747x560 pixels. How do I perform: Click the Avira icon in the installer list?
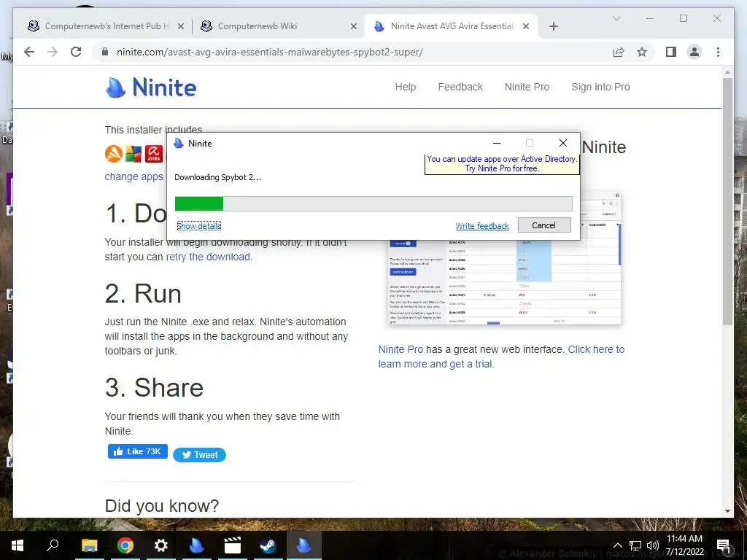pyautogui.click(x=154, y=154)
